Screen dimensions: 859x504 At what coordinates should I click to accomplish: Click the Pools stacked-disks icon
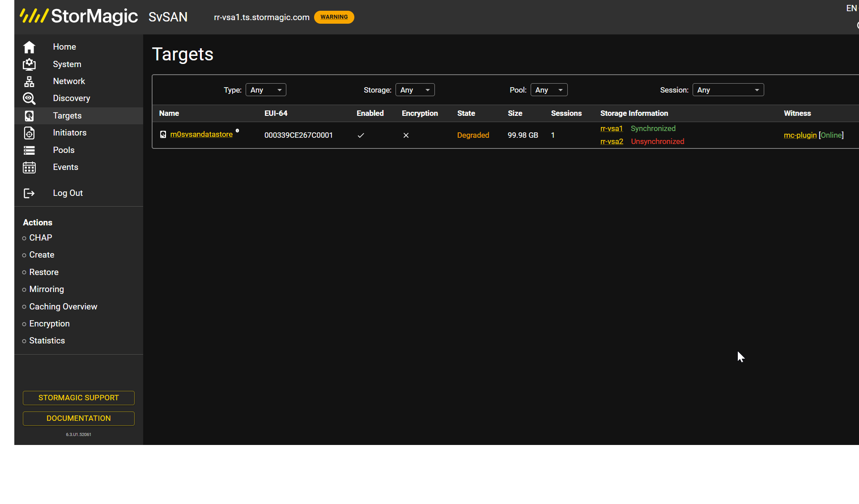29,150
